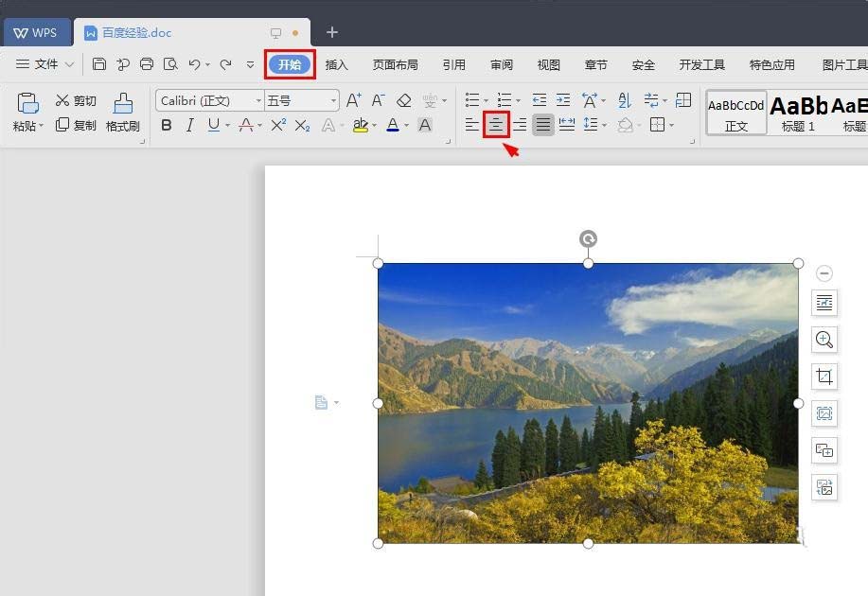868x596 pixels.
Task: Open layout options icon beside picture
Action: coord(824,303)
